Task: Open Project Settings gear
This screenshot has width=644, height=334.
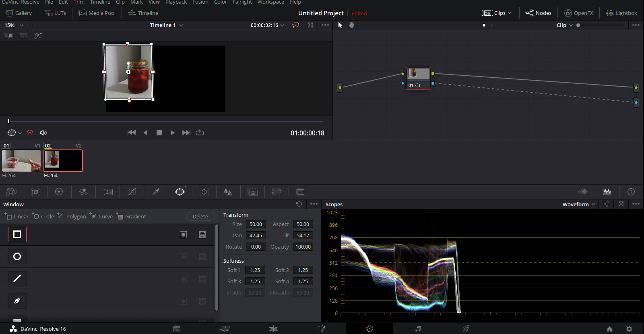Action: pyautogui.click(x=630, y=329)
